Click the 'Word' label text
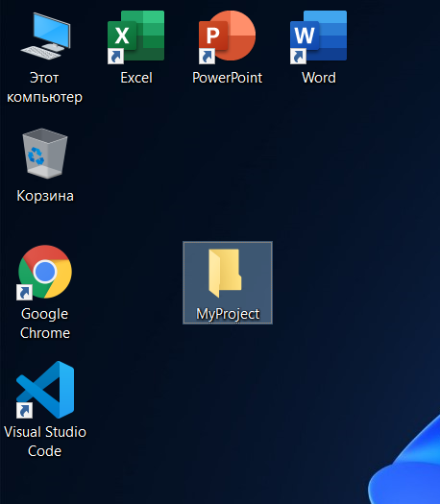The image size is (440, 504). [x=319, y=78]
